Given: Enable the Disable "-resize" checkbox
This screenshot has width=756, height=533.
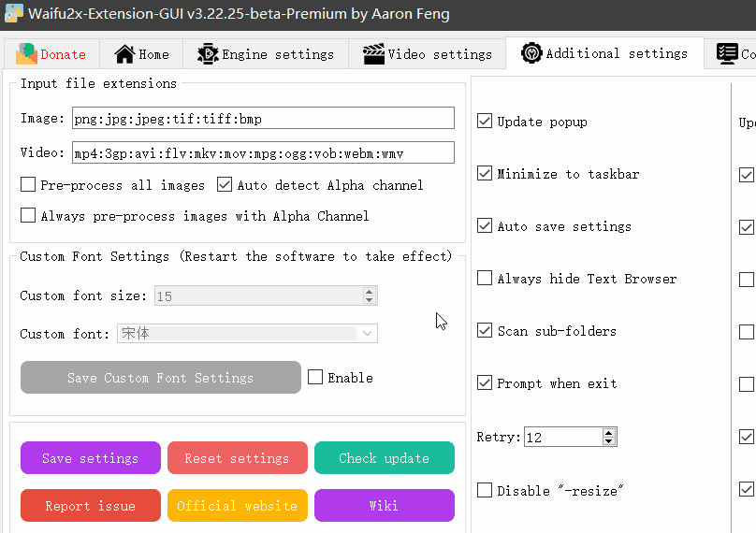Looking at the screenshot, I should point(485,490).
